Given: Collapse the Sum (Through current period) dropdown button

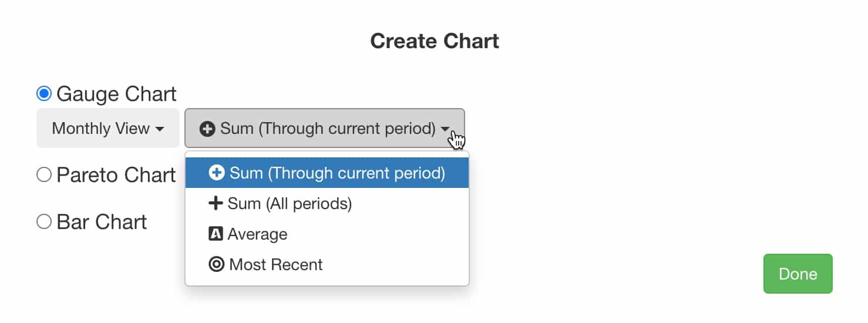Looking at the screenshot, I should point(325,128).
